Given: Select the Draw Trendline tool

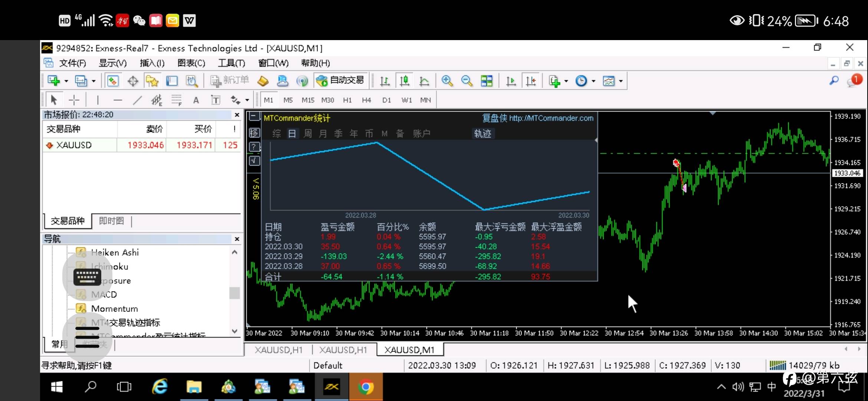Looking at the screenshot, I should pyautogui.click(x=137, y=100).
